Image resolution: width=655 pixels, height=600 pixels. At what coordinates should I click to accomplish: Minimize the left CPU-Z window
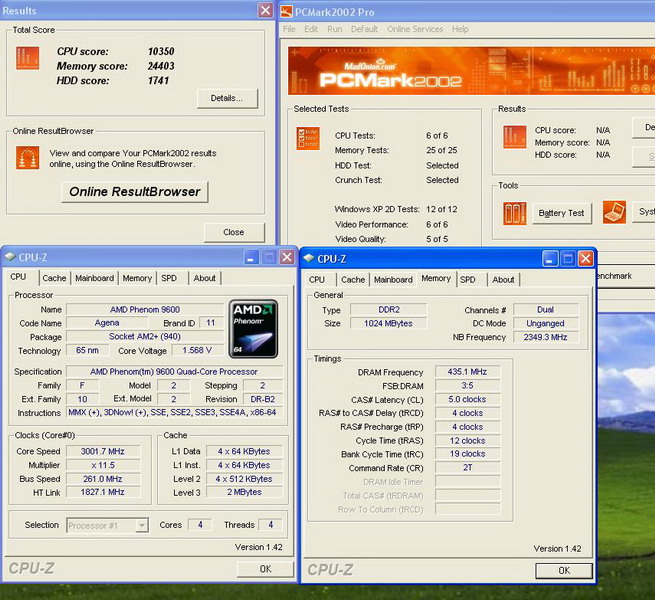[x=251, y=257]
